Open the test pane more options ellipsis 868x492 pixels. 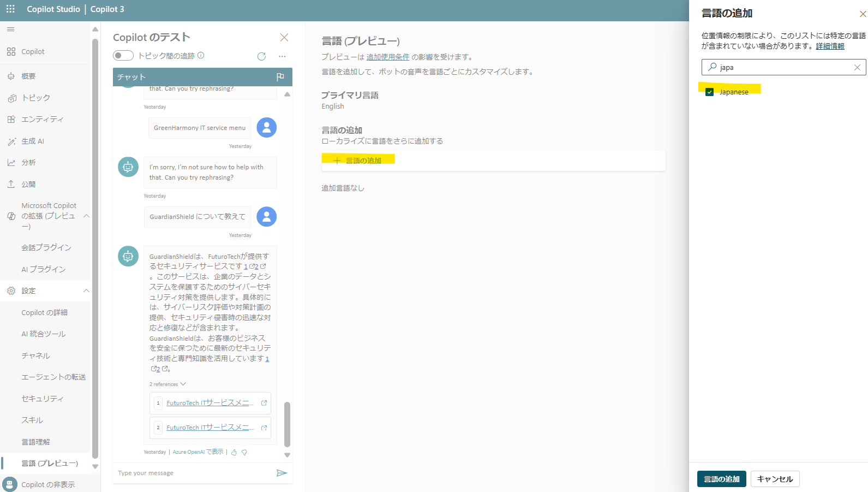coord(282,56)
